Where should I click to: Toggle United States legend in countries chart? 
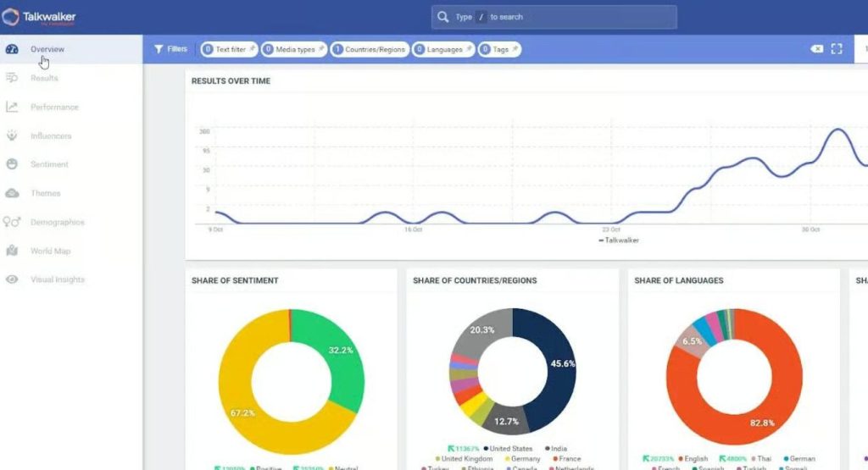point(512,449)
